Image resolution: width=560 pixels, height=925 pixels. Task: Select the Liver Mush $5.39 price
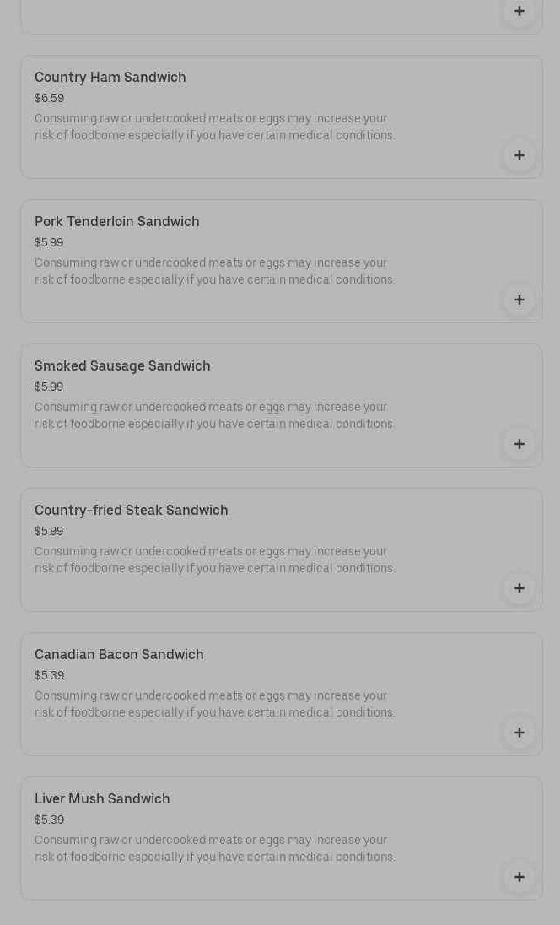pyautogui.click(x=49, y=820)
